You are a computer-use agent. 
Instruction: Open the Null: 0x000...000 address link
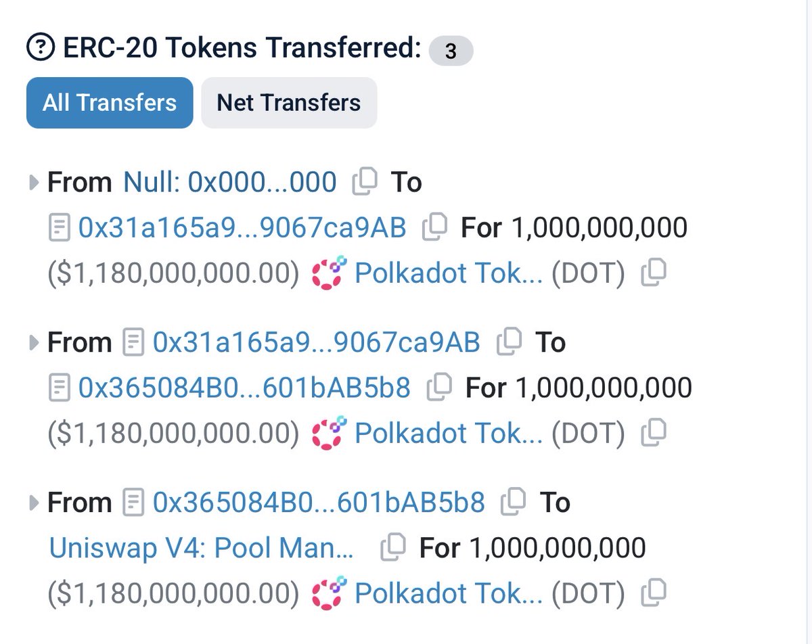pos(229,182)
